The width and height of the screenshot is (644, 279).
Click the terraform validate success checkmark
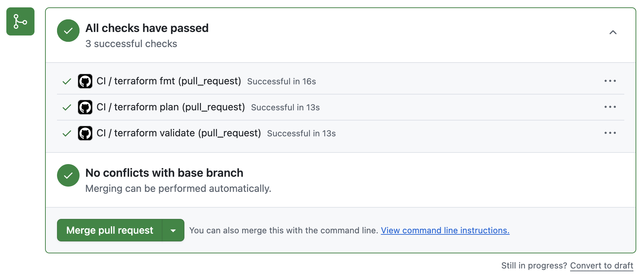pos(67,134)
